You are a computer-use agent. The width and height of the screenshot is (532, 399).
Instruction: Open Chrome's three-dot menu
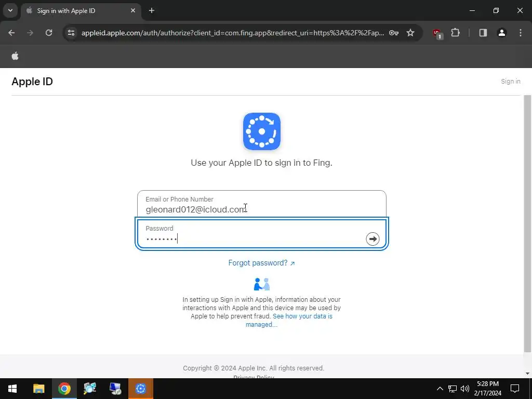click(x=521, y=33)
